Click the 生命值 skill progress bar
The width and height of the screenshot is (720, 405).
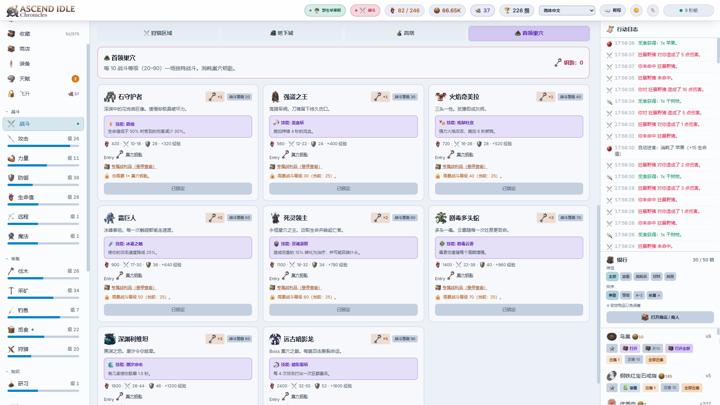pyautogui.click(x=43, y=204)
